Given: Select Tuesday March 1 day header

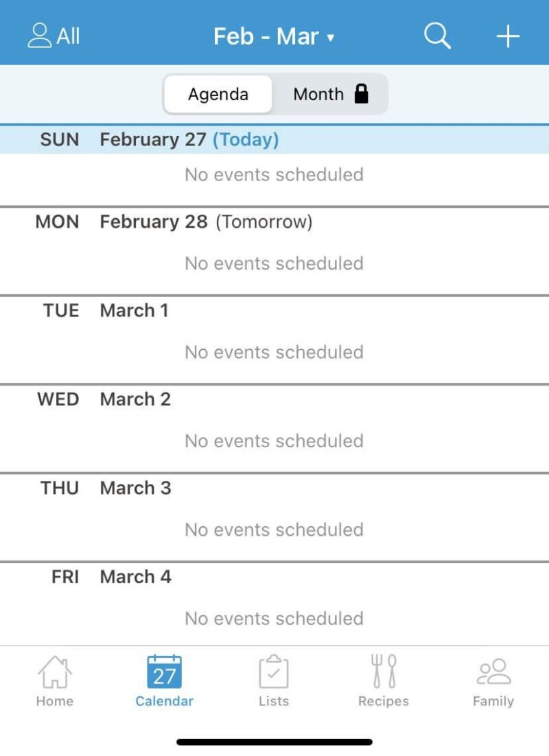Looking at the screenshot, I should (134, 311).
